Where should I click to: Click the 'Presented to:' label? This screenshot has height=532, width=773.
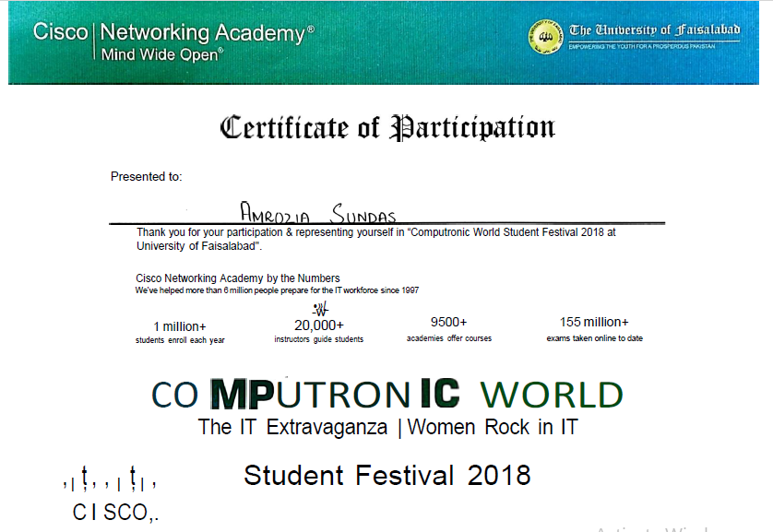[x=146, y=176]
